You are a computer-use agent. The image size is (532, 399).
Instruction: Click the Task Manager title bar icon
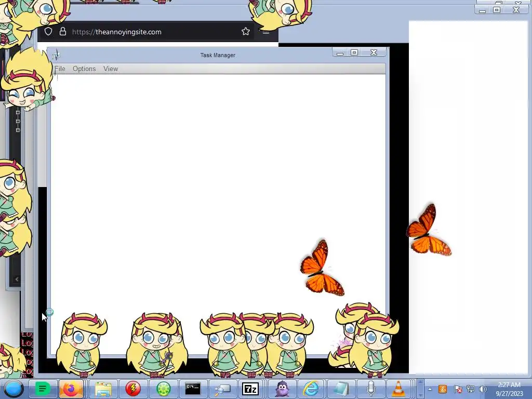click(56, 55)
